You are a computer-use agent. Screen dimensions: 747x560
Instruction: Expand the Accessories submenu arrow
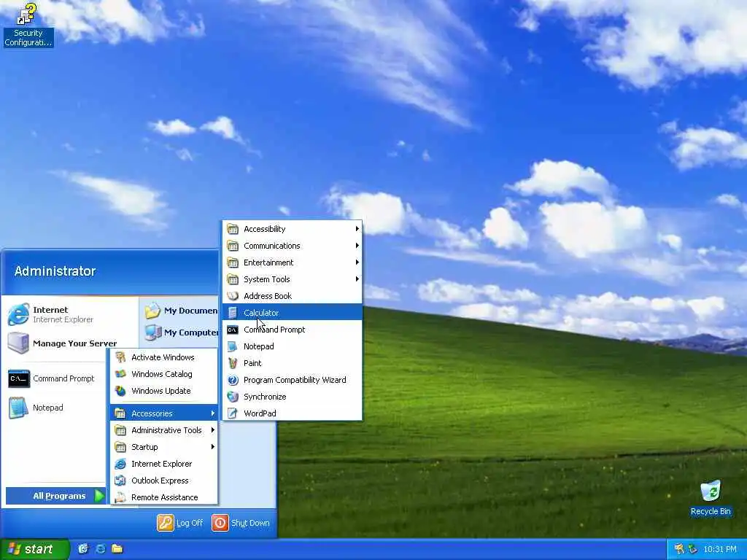212,413
